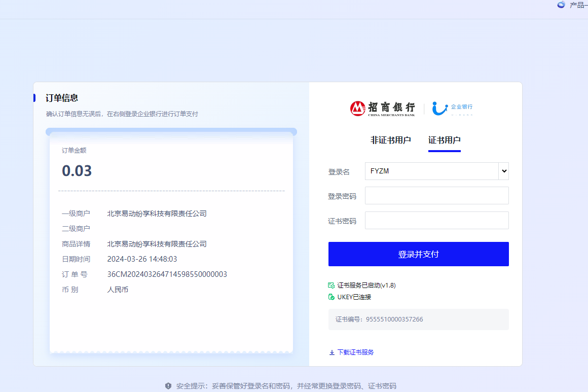Click the green certificate service status icon
This screenshot has height=392, width=588.
tap(331, 285)
